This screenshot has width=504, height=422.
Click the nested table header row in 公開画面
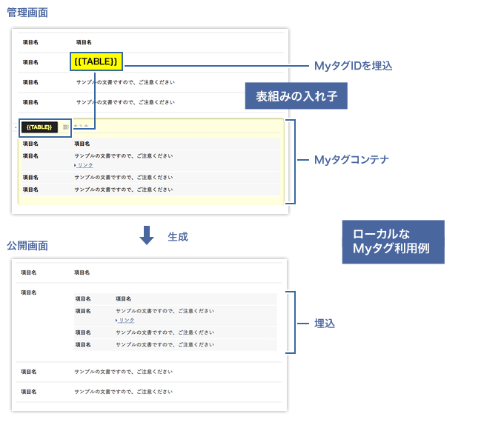[x=174, y=298]
